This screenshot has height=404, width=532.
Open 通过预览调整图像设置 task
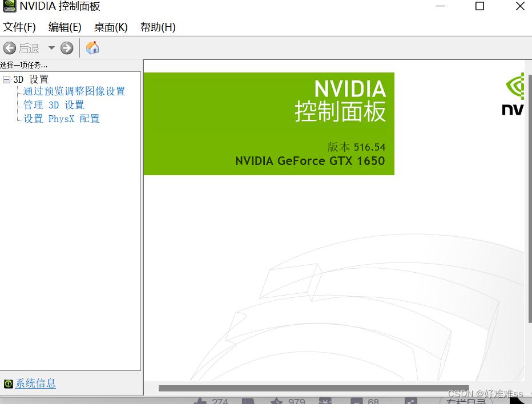(74, 91)
